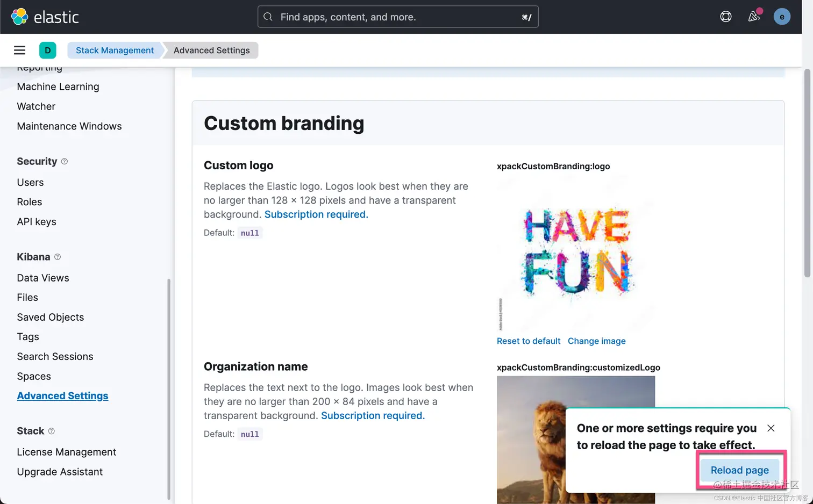
Task: Open the newsfeed celebration icon
Action: 754,17
